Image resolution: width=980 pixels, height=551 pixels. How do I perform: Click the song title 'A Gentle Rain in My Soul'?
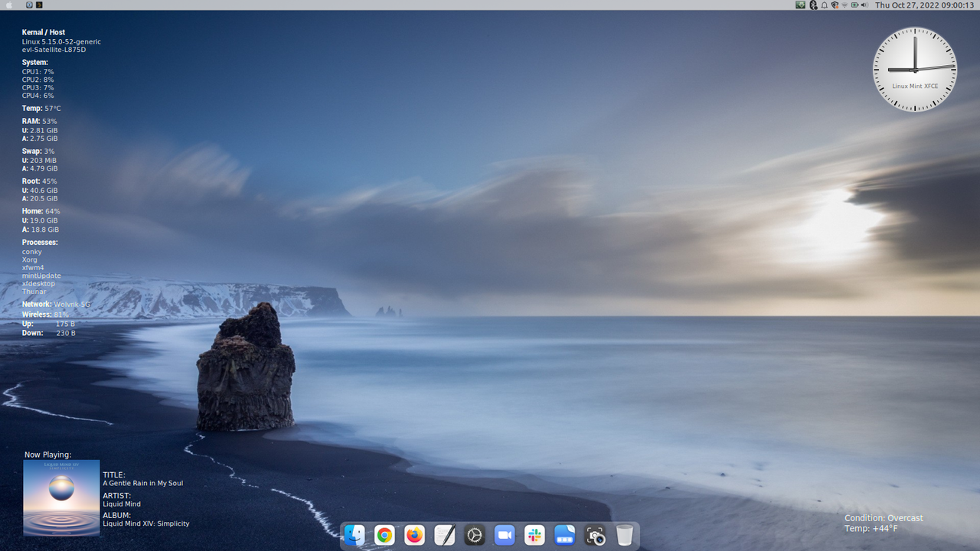pyautogui.click(x=143, y=483)
